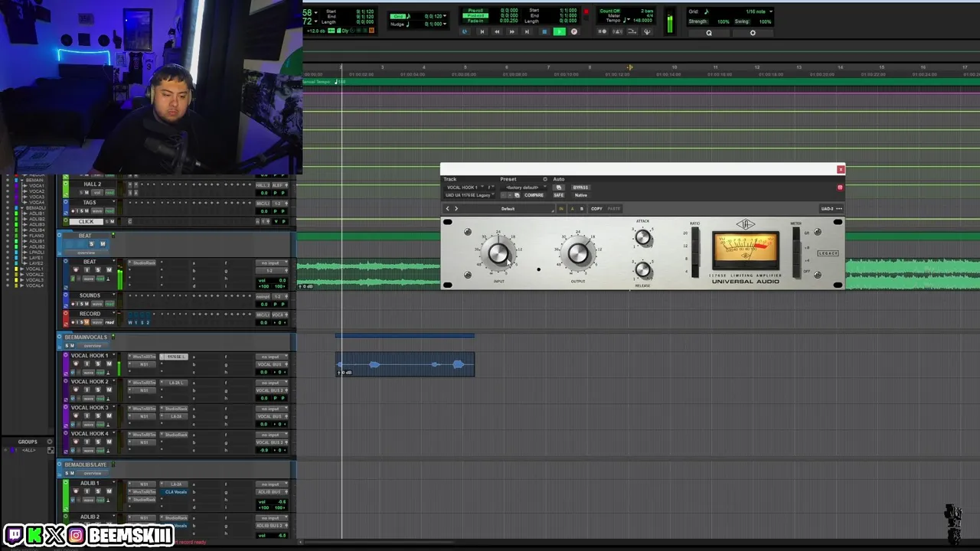This screenshot has height=551, width=980.
Task: Click Stop in the transport bar
Action: 544,31
